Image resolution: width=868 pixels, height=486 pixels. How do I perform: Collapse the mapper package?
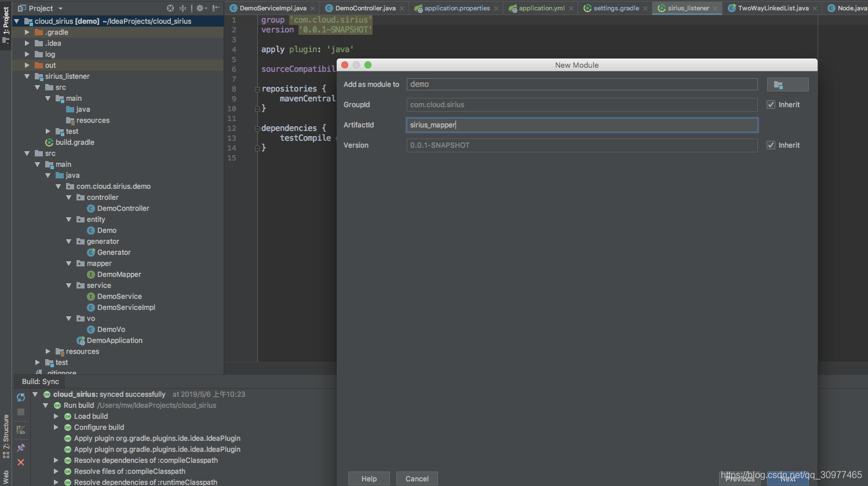[68, 264]
